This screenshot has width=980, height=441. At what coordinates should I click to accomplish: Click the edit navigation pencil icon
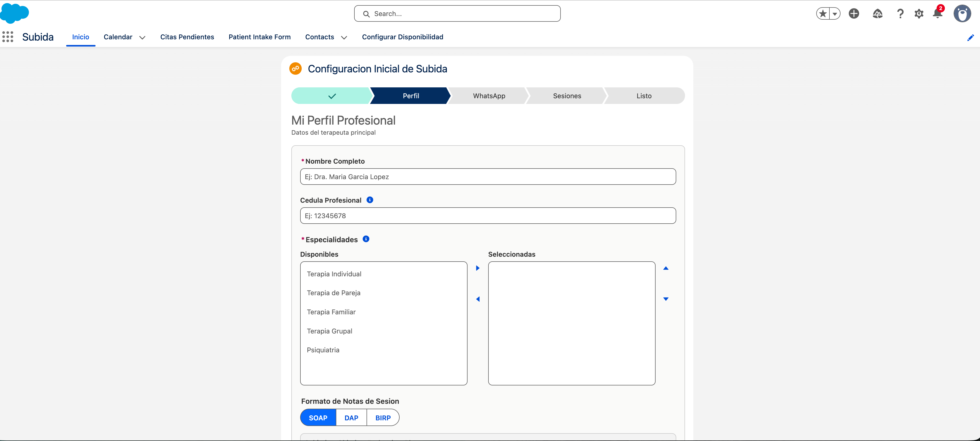click(970, 37)
